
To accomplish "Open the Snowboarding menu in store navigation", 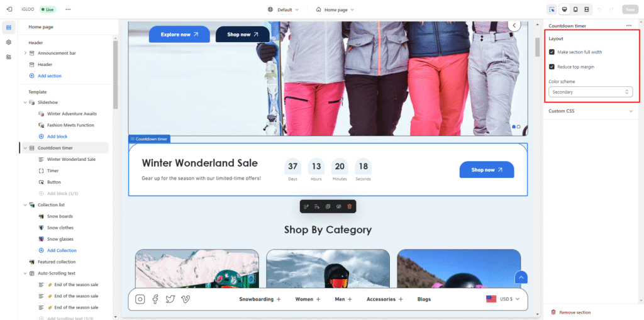I will pos(260,299).
